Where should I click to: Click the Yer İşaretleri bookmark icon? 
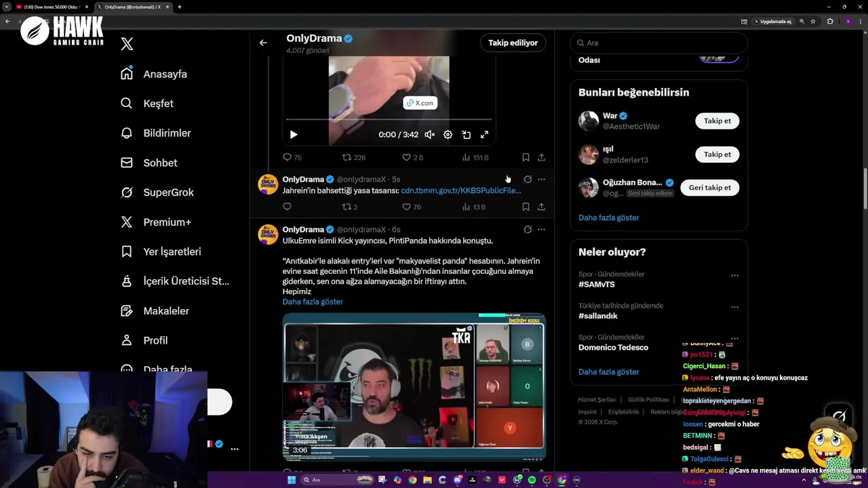pyautogui.click(x=127, y=251)
